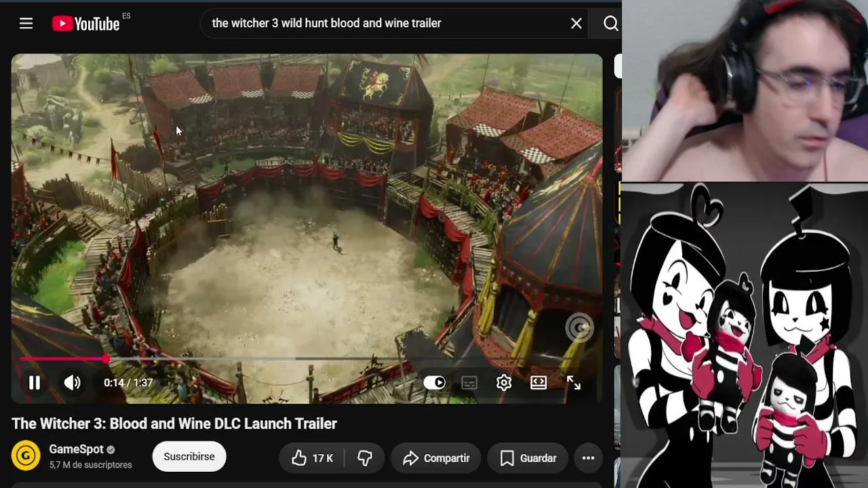Mute the video volume
868x488 pixels.
(72, 383)
